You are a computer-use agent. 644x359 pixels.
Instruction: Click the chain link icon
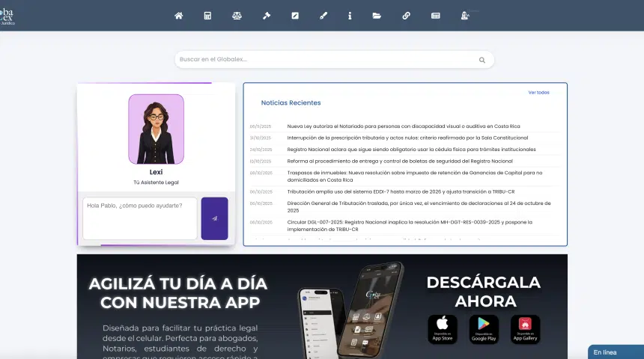406,16
